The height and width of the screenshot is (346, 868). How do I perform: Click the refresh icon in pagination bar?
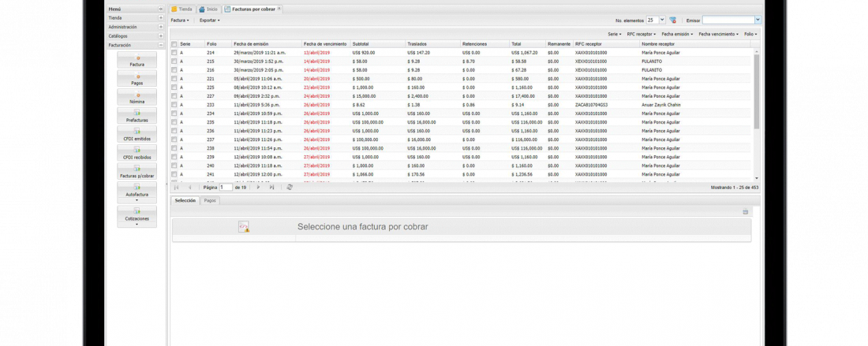coord(290,188)
